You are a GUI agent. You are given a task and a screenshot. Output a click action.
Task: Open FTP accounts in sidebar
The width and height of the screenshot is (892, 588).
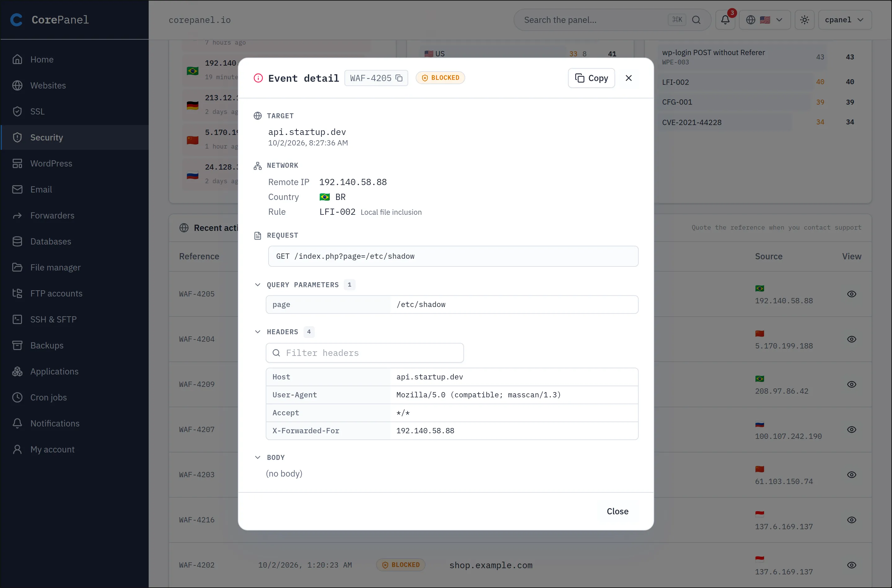point(74,293)
